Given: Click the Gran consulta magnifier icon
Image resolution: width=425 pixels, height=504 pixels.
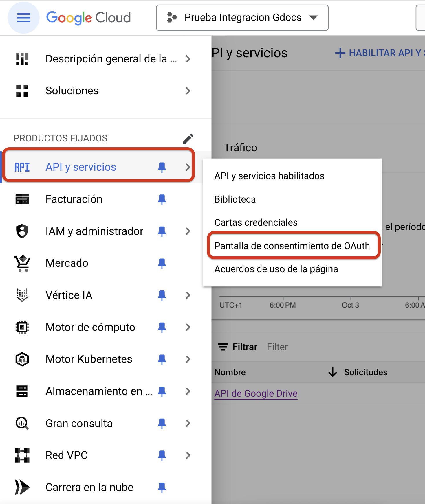Looking at the screenshot, I should (x=22, y=423).
